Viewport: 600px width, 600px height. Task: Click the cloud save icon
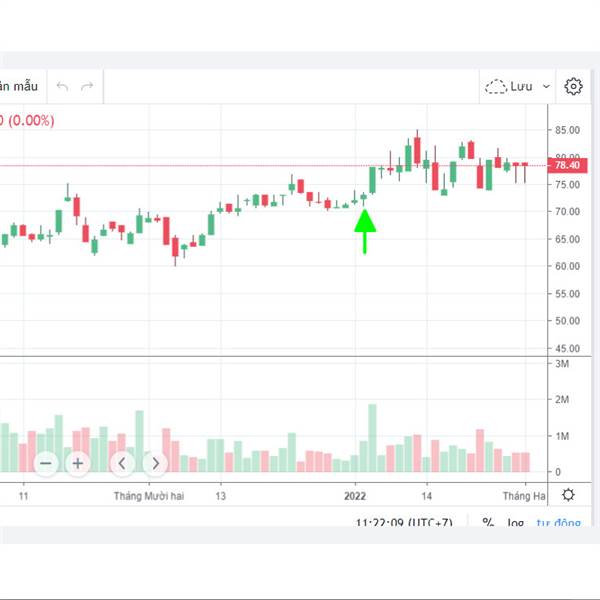pyautogui.click(x=495, y=87)
